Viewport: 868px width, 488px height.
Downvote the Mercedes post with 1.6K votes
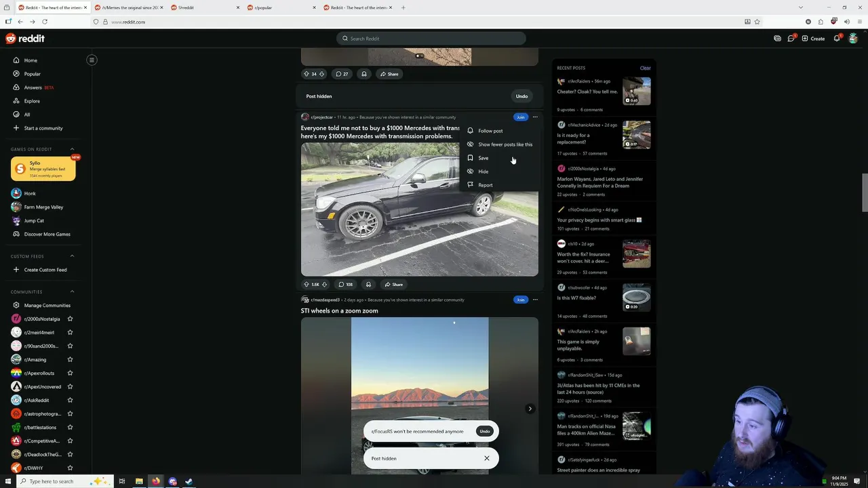click(324, 285)
